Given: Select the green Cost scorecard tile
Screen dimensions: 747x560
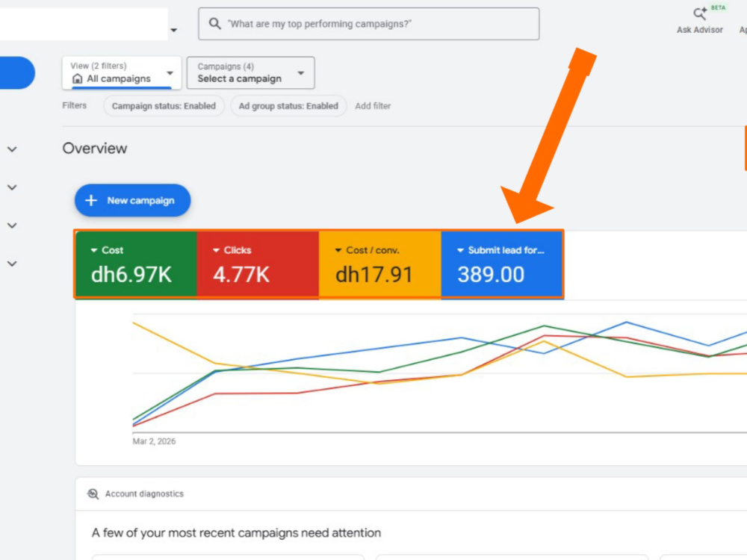Looking at the screenshot, I should (136, 265).
